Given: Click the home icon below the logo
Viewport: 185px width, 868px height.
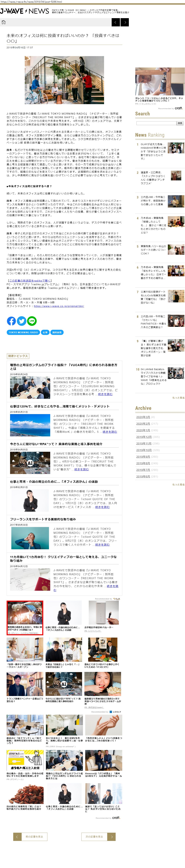Looking at the screenshot, I should tap(4, 22).
